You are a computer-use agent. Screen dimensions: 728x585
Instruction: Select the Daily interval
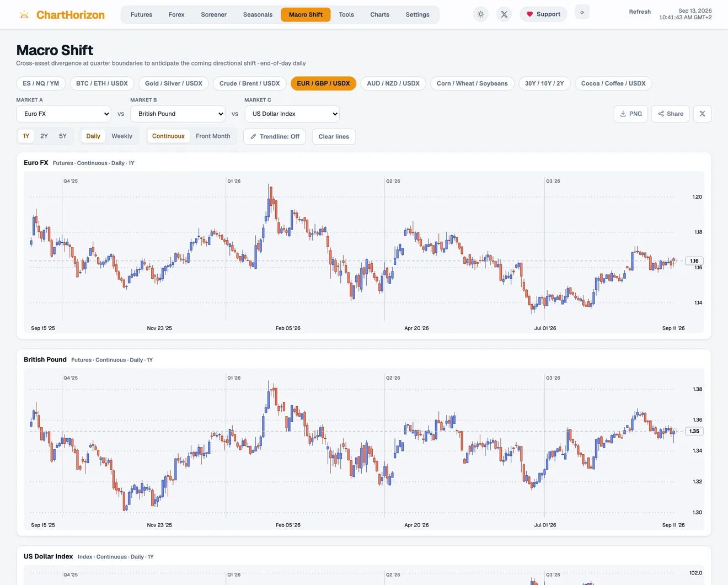[93, 136]
